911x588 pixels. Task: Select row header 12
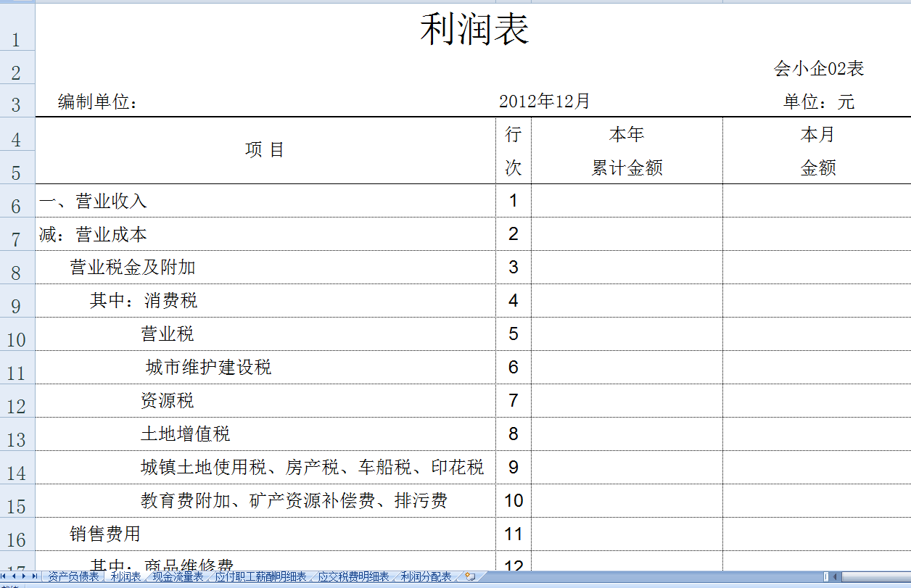click(x=17, y=401)
